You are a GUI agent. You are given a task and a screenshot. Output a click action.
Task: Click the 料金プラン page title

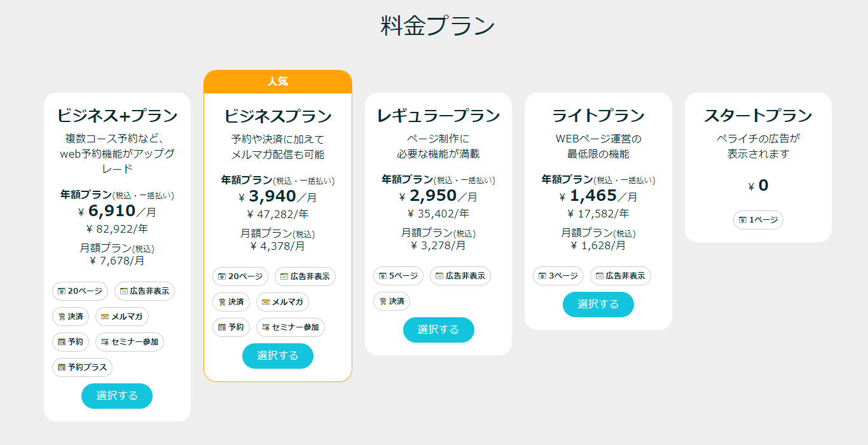coord(437,26)
